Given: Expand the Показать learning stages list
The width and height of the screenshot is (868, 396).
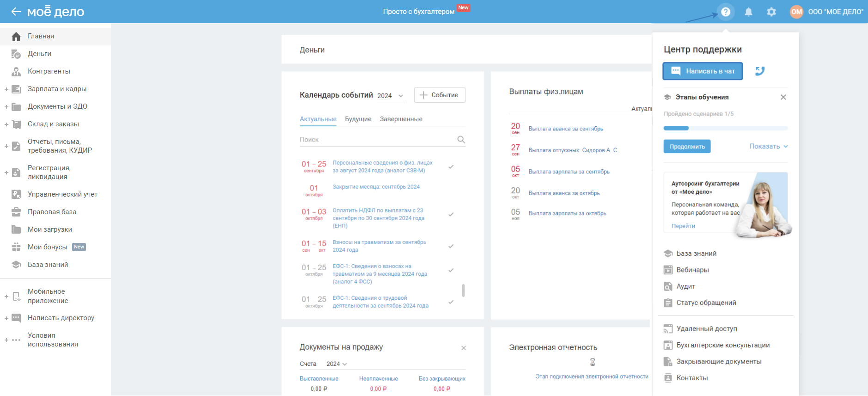Looking at the screenshot, I should click(769, 146).
